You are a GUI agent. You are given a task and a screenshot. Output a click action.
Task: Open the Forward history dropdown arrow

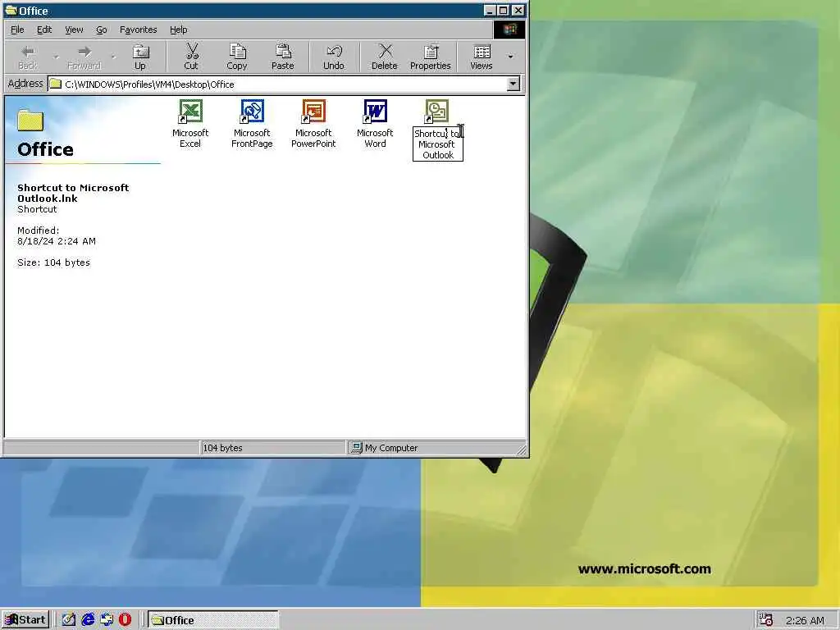(x=112, y=57)
